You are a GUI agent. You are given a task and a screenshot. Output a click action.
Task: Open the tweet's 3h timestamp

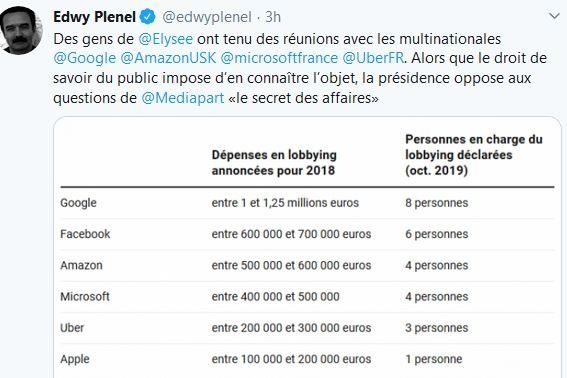pos(273,17)
